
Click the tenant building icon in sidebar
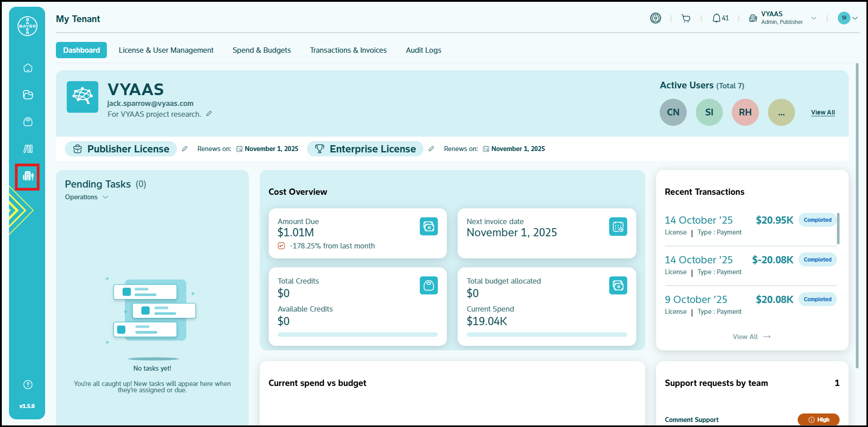pos(28,176)
